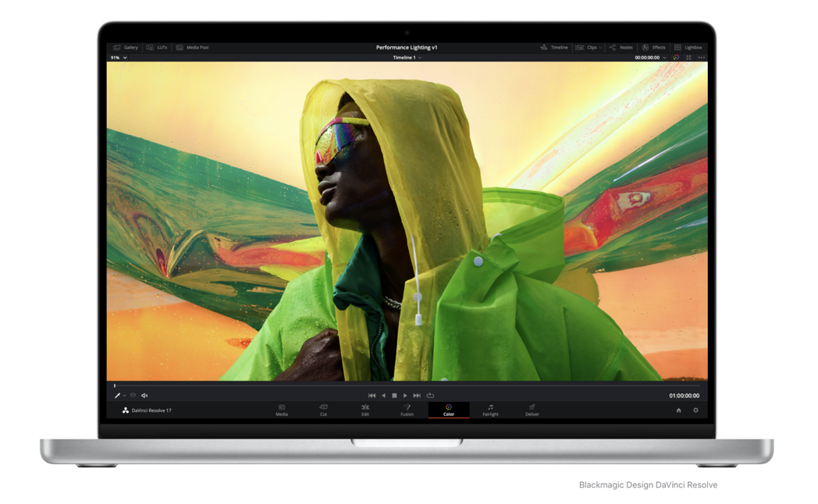Toggle the Loop playback icon
Viewport: 818px width, 504px height.
(x=430, y=396)
